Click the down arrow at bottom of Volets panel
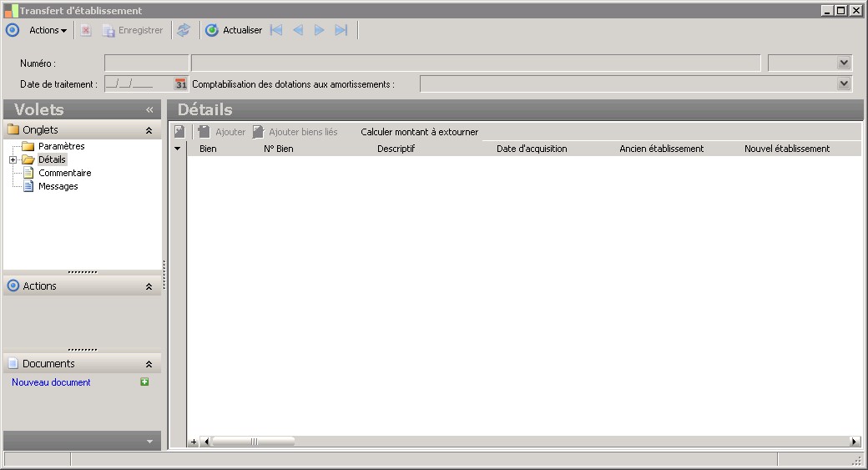868x470 pixels. click(x=149, y=442)
